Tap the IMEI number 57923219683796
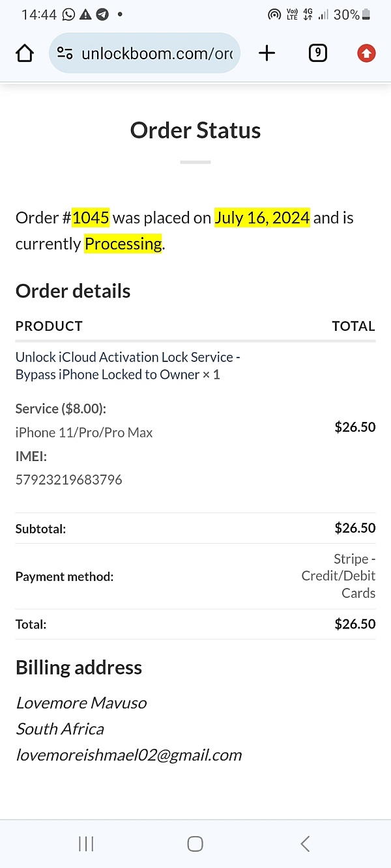 pyautogui.click(x=68, y=480)
